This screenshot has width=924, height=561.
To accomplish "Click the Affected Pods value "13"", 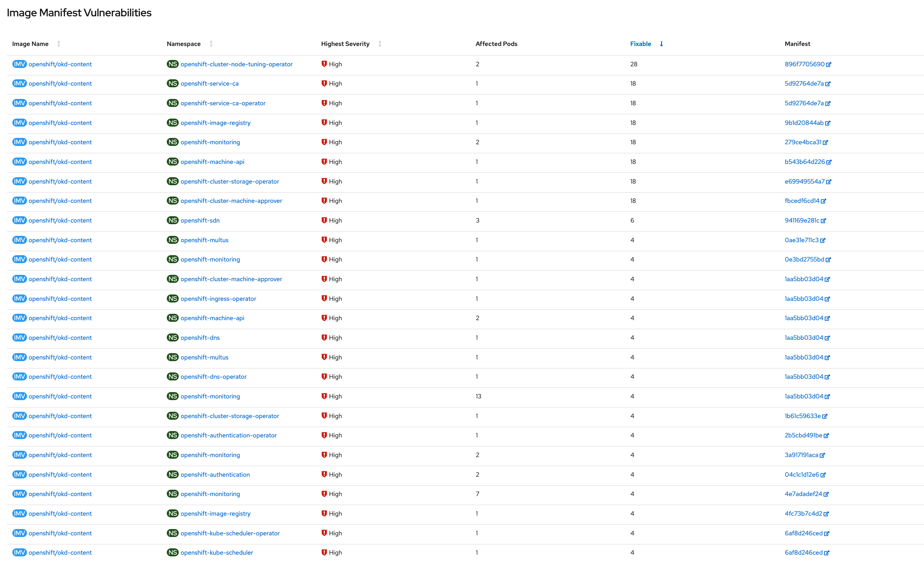I will [479, 396].
